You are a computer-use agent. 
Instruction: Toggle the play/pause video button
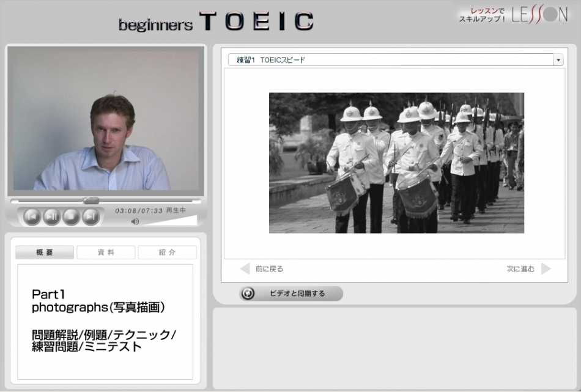pyautogui.click(x=52, y=216)
